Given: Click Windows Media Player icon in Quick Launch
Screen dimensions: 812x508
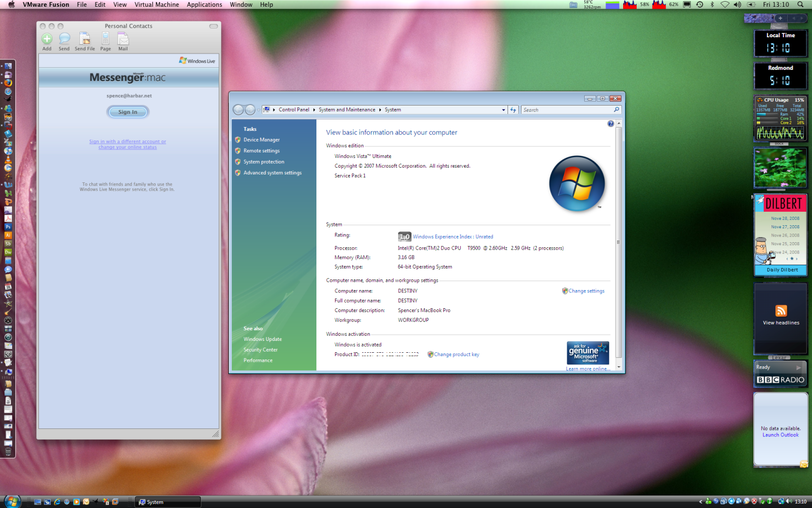Looking at the screenshot, I should [77, 501].
